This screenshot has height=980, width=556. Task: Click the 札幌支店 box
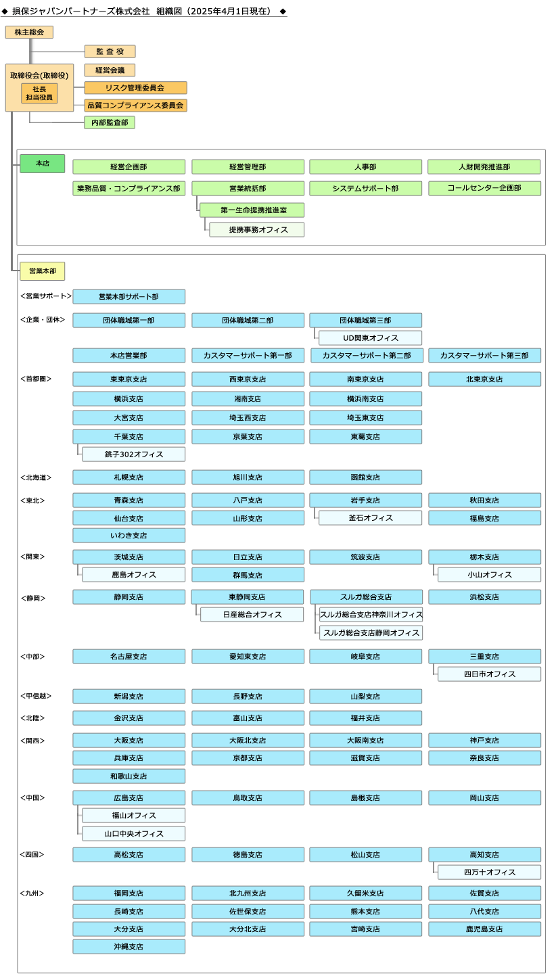(129, 477)
